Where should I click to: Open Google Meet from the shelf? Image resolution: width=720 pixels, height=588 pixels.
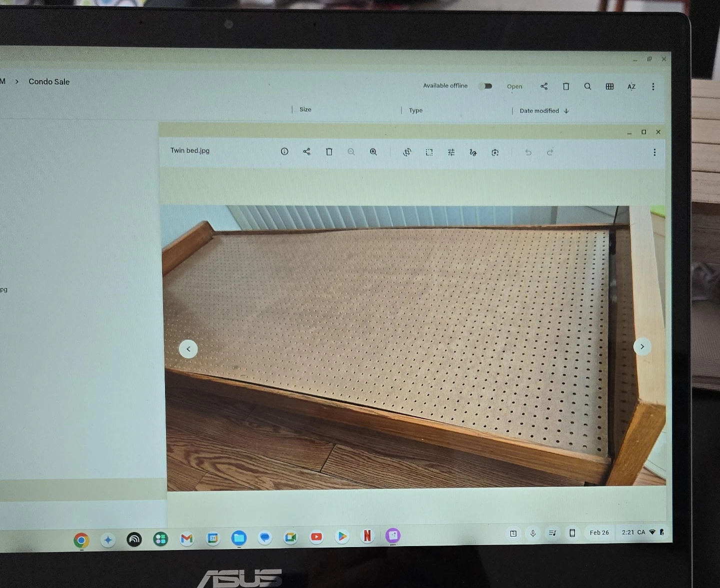point(290,538)
